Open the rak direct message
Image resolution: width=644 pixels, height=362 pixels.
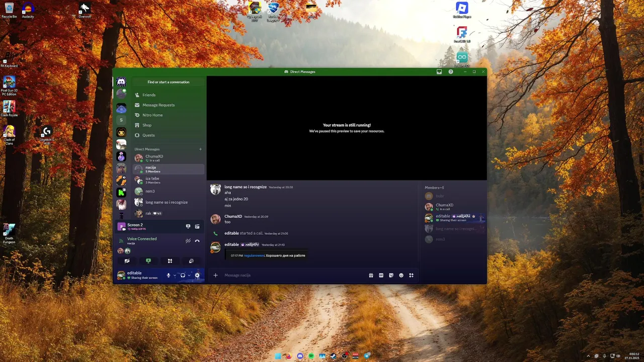(169, 213)
